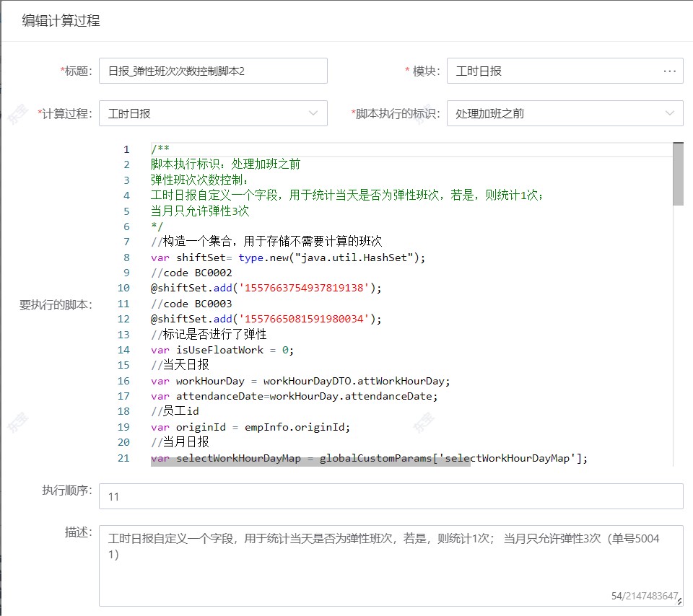Image resolution: width=693 pixels, height=616 pixels.
Task: Click line number 1 in editor gutter
Action: pyautogui.click(x=126, y=149)
